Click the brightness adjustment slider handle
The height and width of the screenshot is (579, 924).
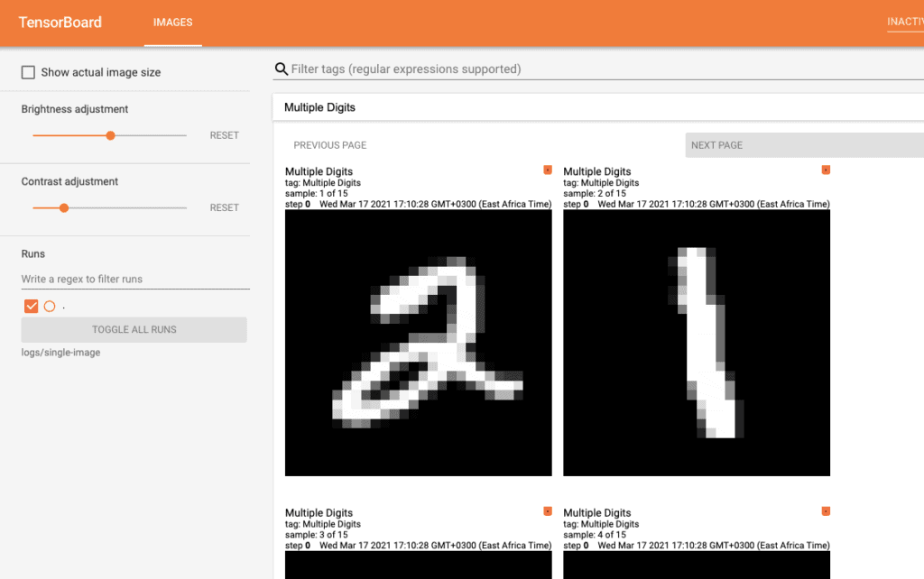pos(110,135)
